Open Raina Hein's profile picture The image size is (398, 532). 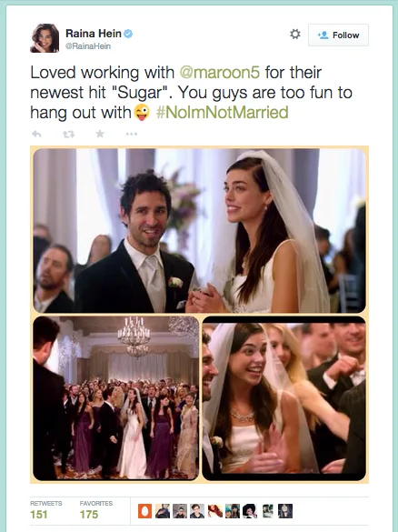45,38
